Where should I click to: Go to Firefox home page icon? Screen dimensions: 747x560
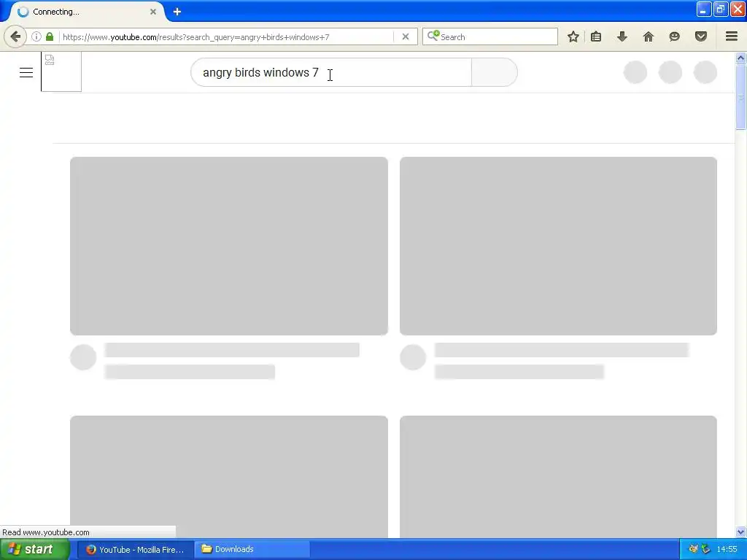(x=649, y=36)
